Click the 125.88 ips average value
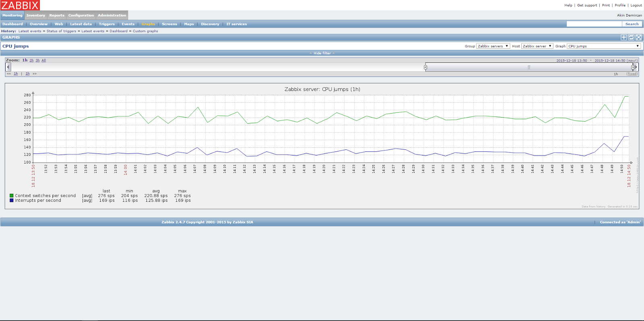 pyautogui.click(x=156, y=201)
